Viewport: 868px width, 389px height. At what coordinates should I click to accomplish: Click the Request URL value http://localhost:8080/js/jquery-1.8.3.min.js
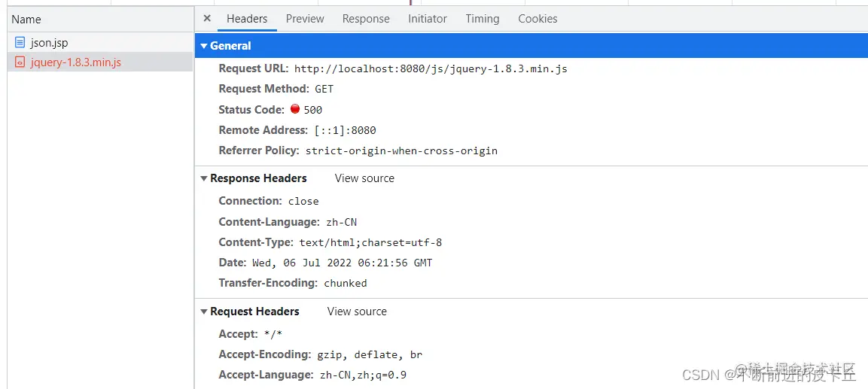point(431,69)
